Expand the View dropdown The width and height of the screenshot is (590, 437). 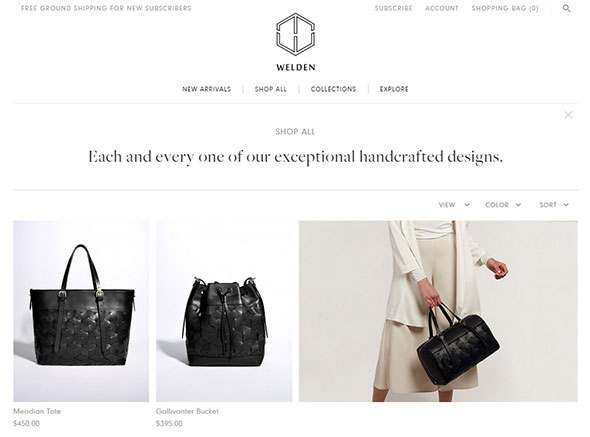click(x=454, y=205)
